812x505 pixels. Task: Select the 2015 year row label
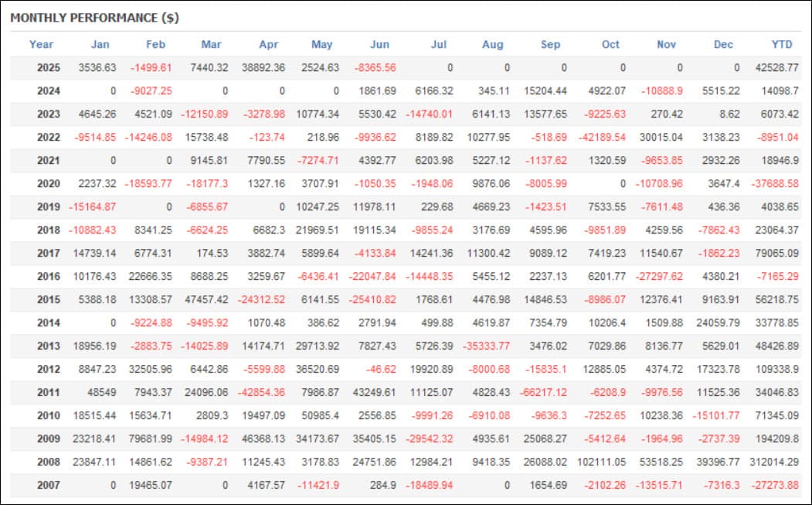click(48, 300)
